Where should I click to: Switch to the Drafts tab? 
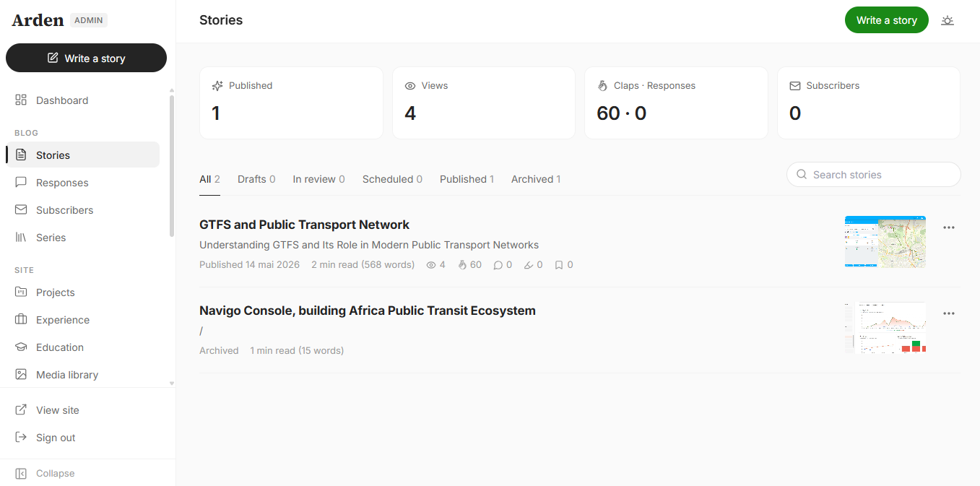(x=256, y=179)
